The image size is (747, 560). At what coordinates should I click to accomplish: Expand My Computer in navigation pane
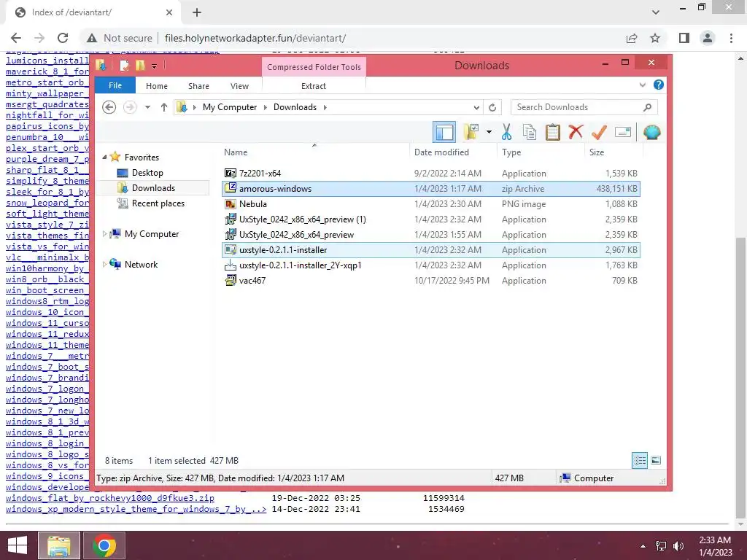105,234
